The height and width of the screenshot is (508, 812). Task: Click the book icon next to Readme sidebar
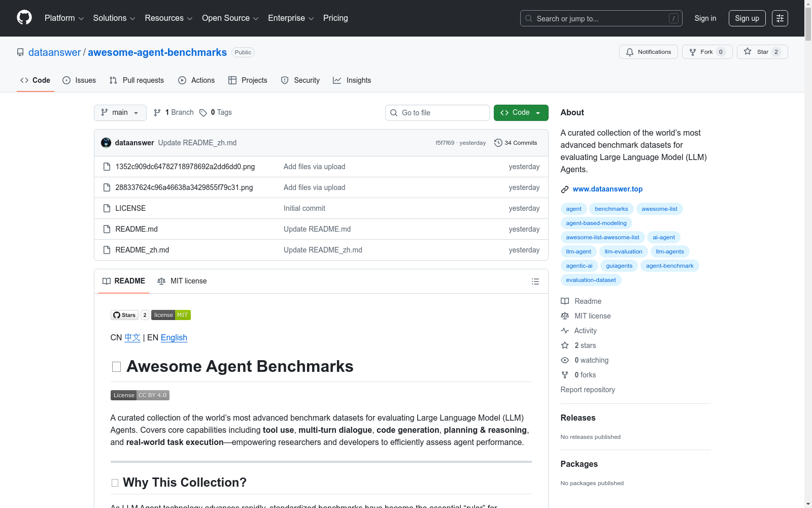pos(565,301)
